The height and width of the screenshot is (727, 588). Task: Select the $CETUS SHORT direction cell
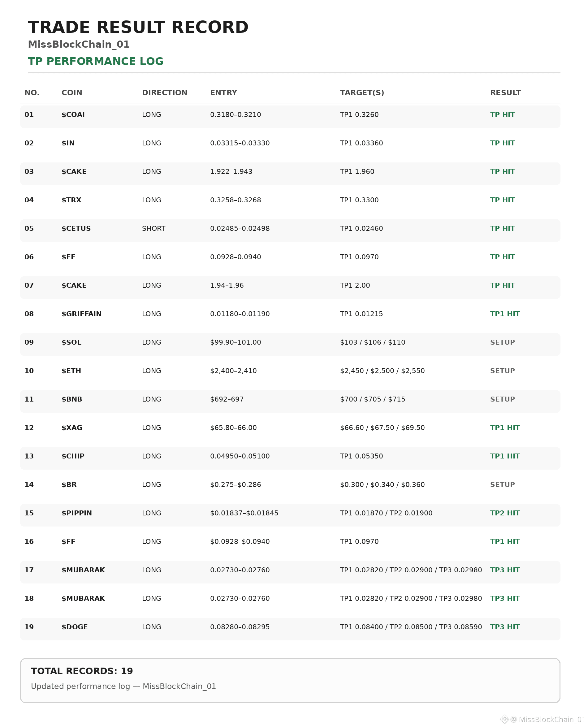pyautogui.click(x=154, y=229)
